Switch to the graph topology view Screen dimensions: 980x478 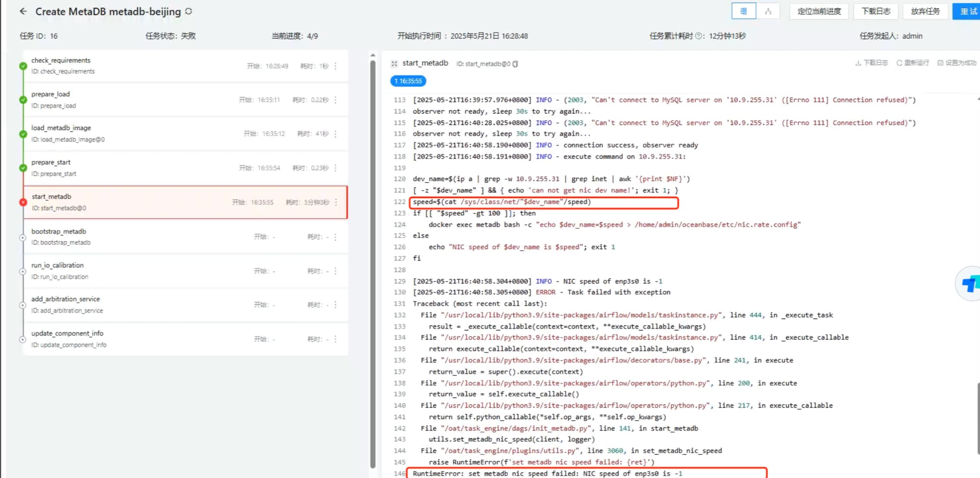pyautogui.click(x=768, y=11)
